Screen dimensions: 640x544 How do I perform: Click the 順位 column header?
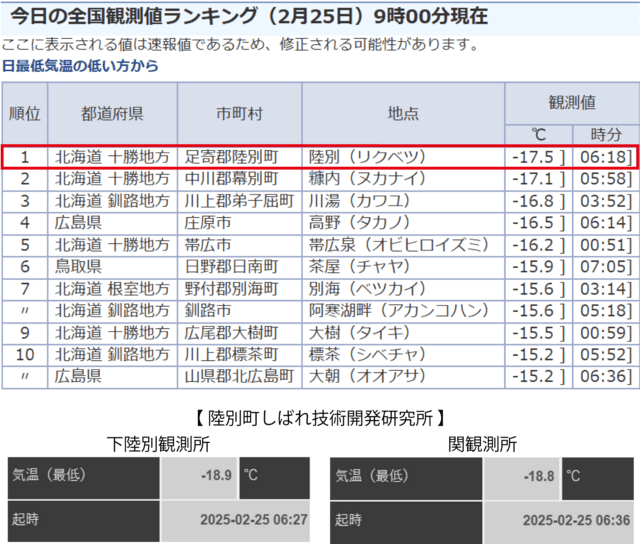tap(25, 114)
